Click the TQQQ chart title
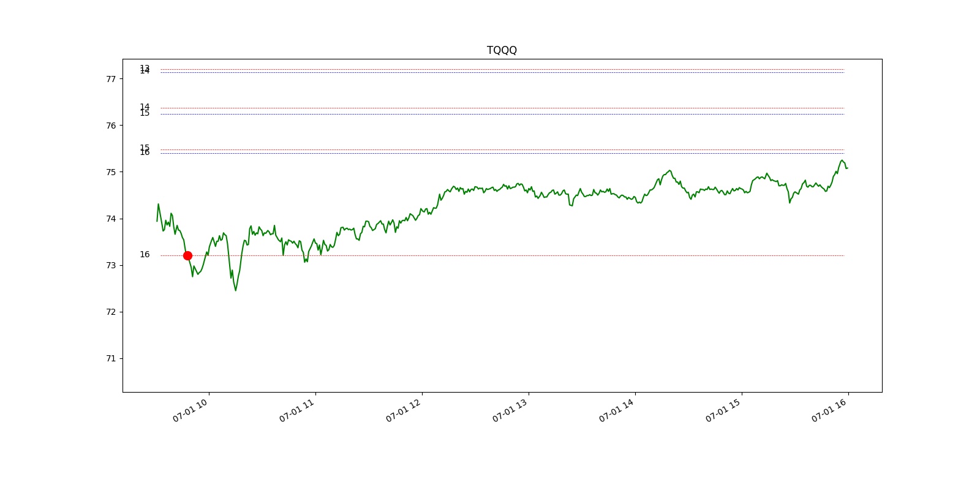This screenshot has height=490, width=980. [502, 50]
